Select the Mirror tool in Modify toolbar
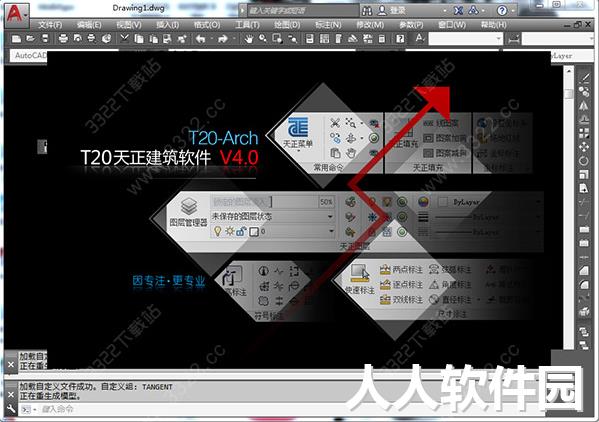 click(584, 106)
